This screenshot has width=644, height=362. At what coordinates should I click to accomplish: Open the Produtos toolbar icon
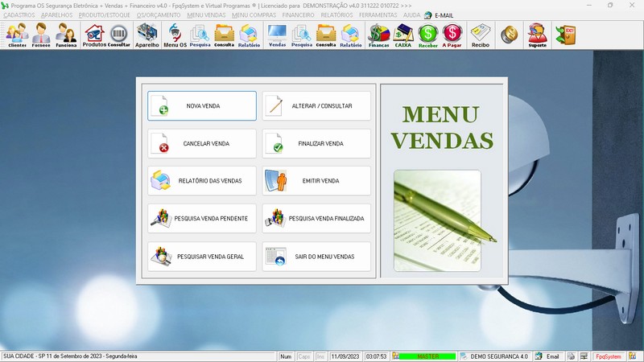[94, 35]
